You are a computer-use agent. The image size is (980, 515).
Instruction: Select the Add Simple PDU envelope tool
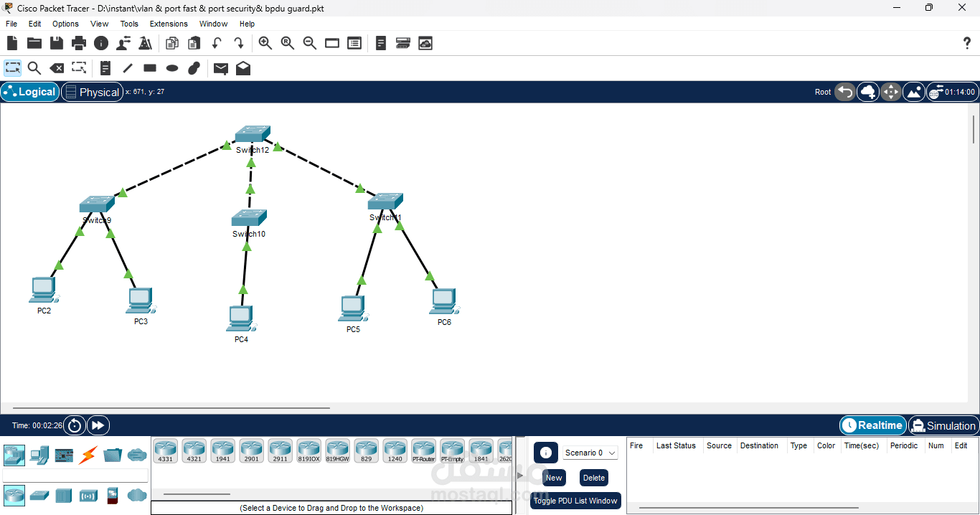click(220, 67)
